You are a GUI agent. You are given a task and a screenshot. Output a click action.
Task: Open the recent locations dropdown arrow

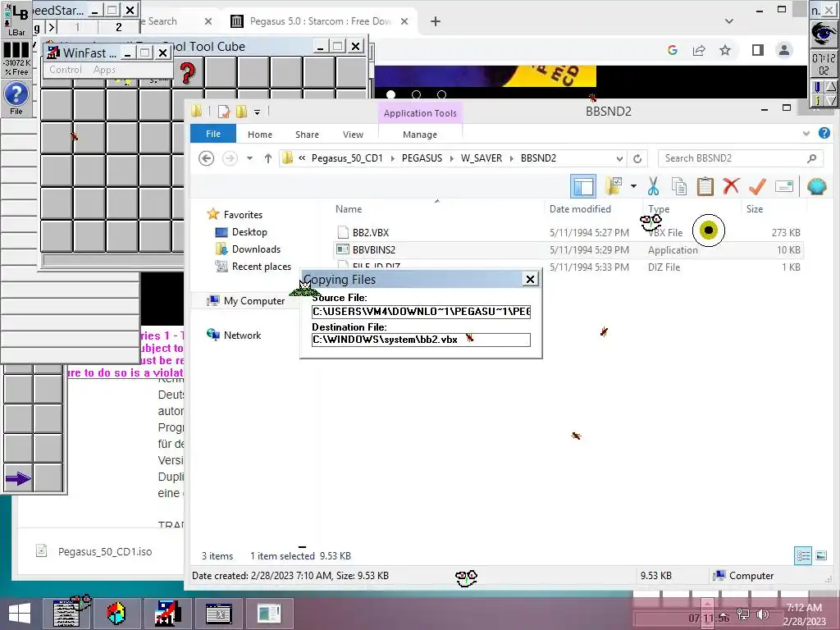pos(249,158)
